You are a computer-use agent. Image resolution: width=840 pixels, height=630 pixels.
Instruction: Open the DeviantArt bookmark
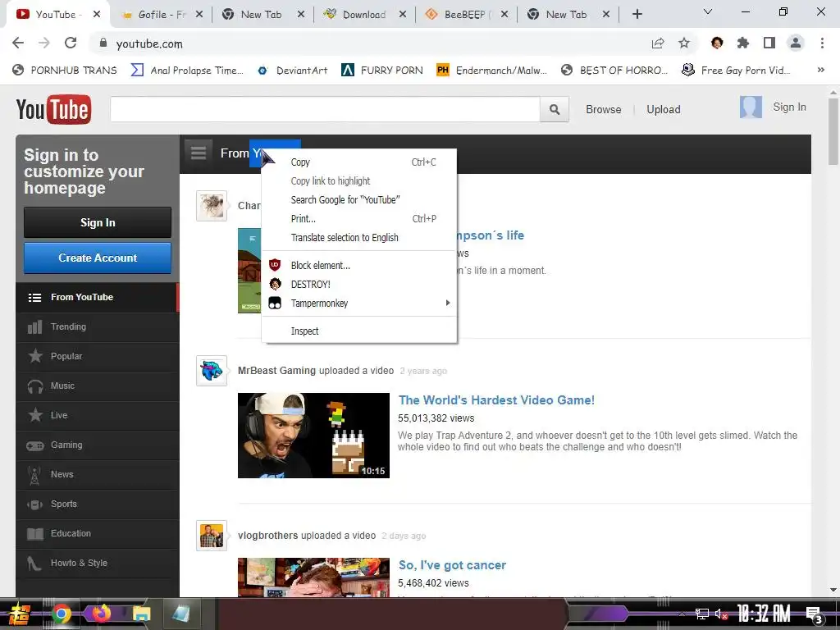click(293, 70)
